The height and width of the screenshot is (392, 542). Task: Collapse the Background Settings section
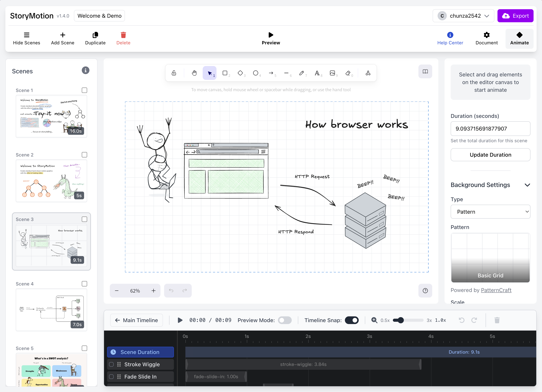[x=528, y=185]
